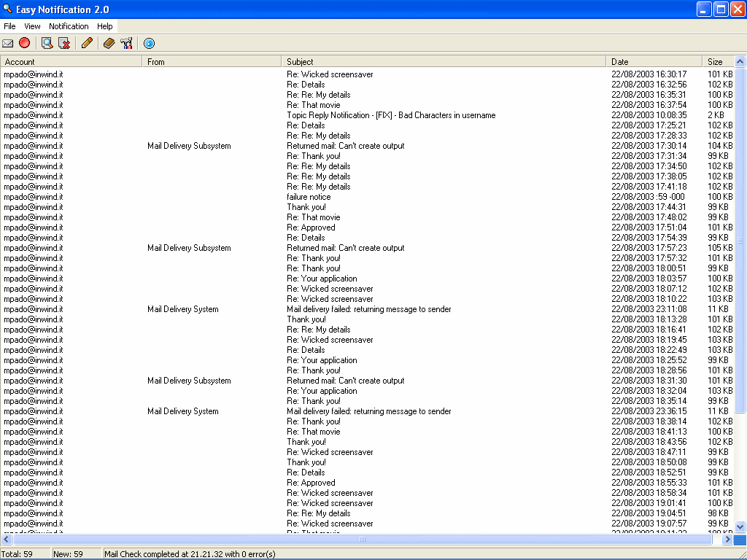Sort by the Date column header
747x560 pixels.
654,62
